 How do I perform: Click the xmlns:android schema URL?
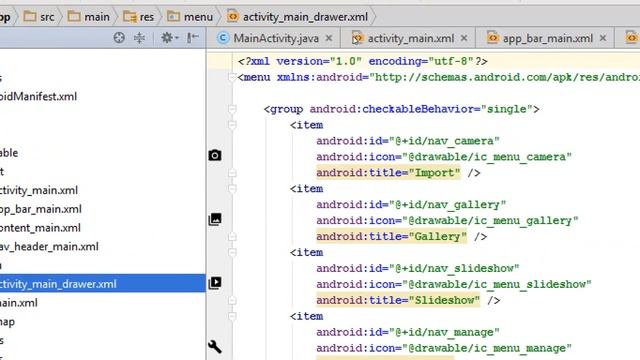504,77
